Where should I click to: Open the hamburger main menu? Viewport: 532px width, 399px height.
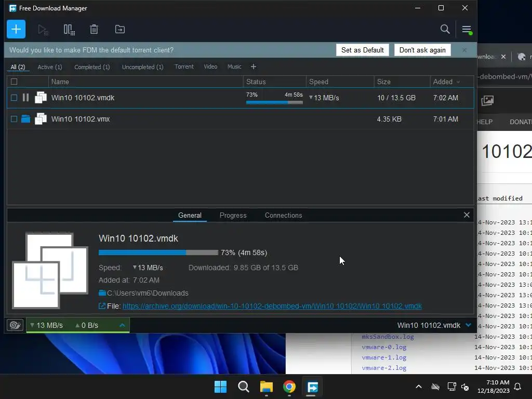tap(467, 30)
